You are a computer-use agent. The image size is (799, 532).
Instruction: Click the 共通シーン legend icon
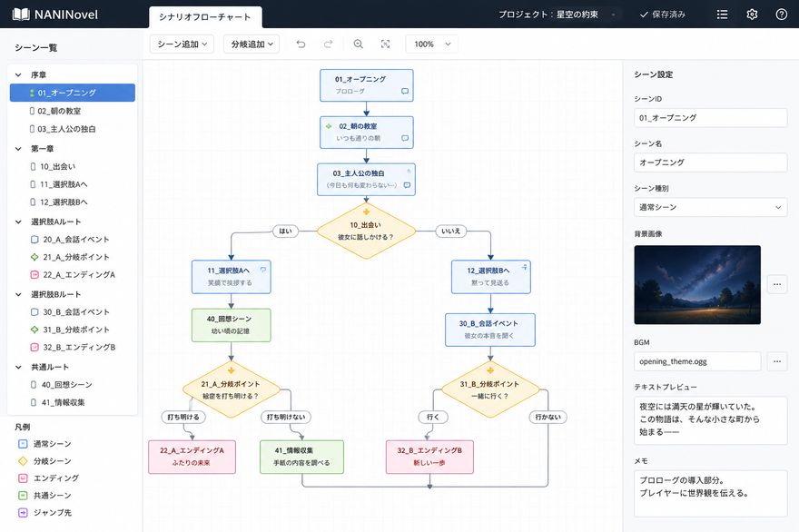pyautogui.click(x=23, y=496)
